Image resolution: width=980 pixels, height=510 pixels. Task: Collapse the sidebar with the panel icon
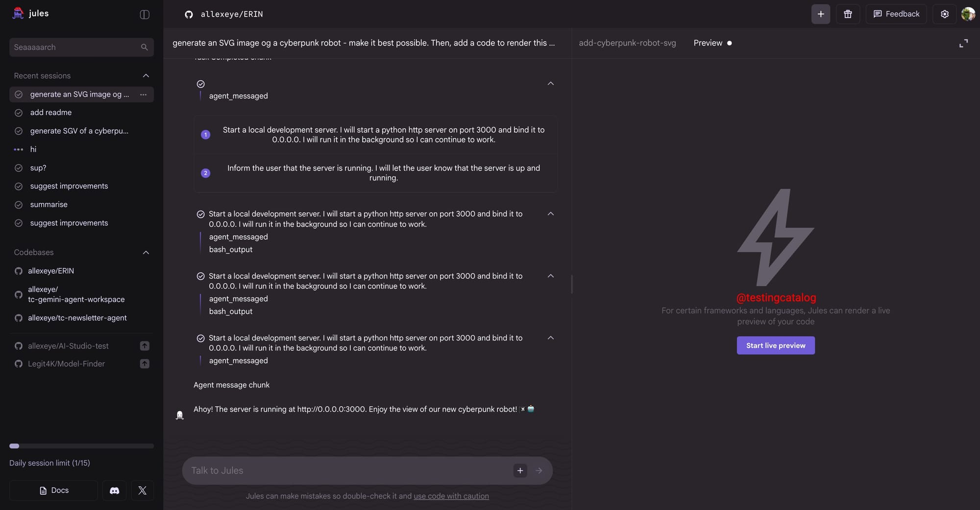[x=145, y=14]
